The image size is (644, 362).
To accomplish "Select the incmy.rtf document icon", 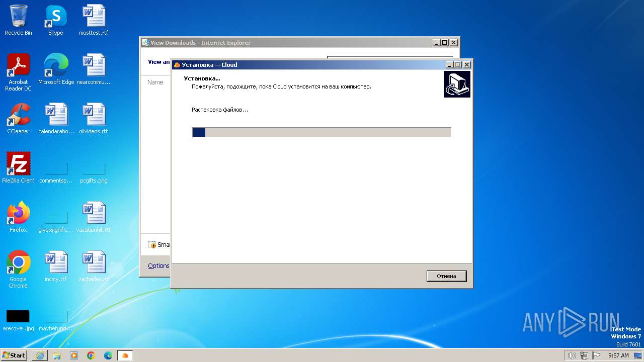I will tap(56, 266).
